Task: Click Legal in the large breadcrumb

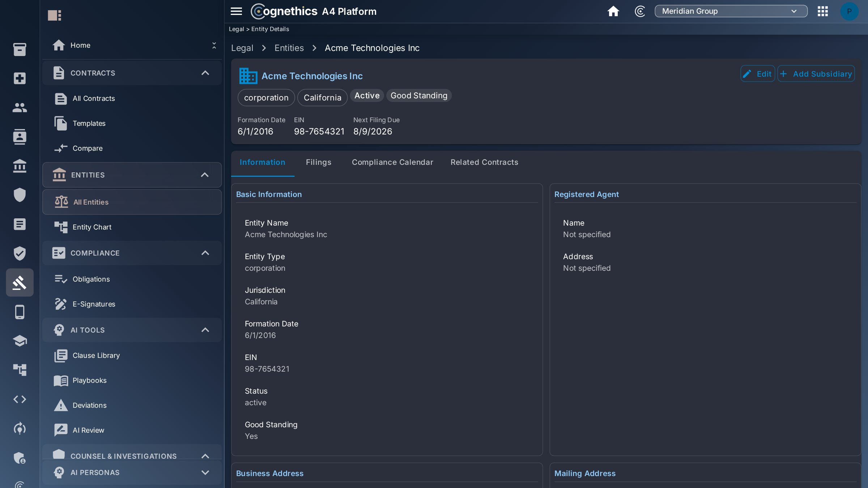Action: tap(242, 48)
